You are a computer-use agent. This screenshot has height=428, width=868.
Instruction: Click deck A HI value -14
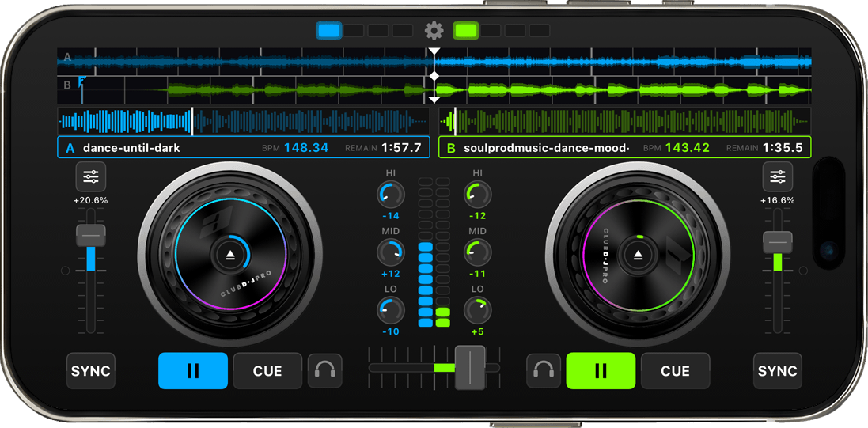(x=391, y=216)
